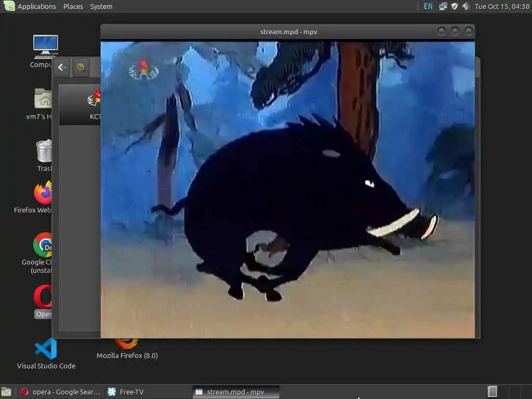Screen dimensions: 532x399
Task: Close the mpv window
Action: pos(469,32)
